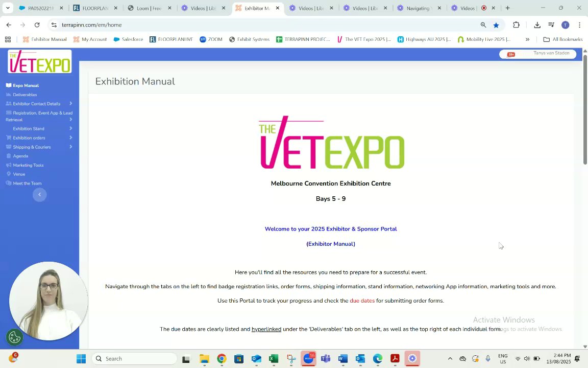Collapse the sidebar with the round arrow button

click(x=39, y=195)
